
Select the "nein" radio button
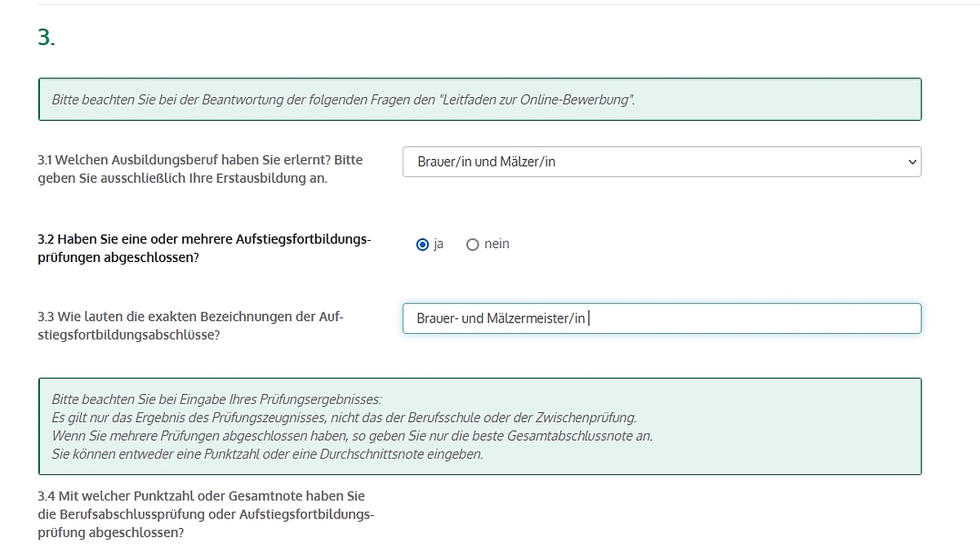(x=472, y=244)
